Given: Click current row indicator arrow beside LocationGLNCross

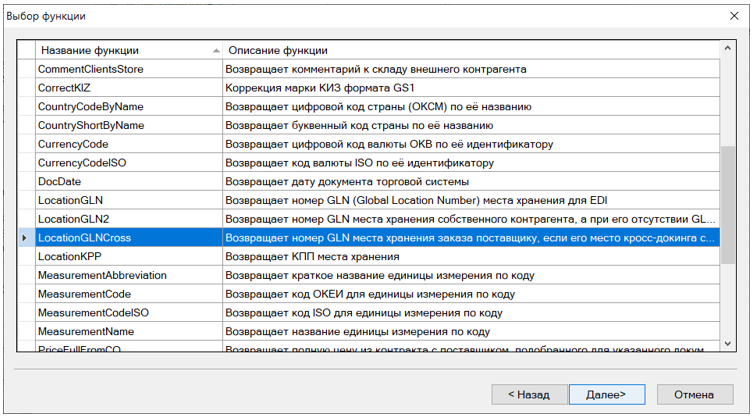Looking at the screenshot, I should click(x=25, y=238).
